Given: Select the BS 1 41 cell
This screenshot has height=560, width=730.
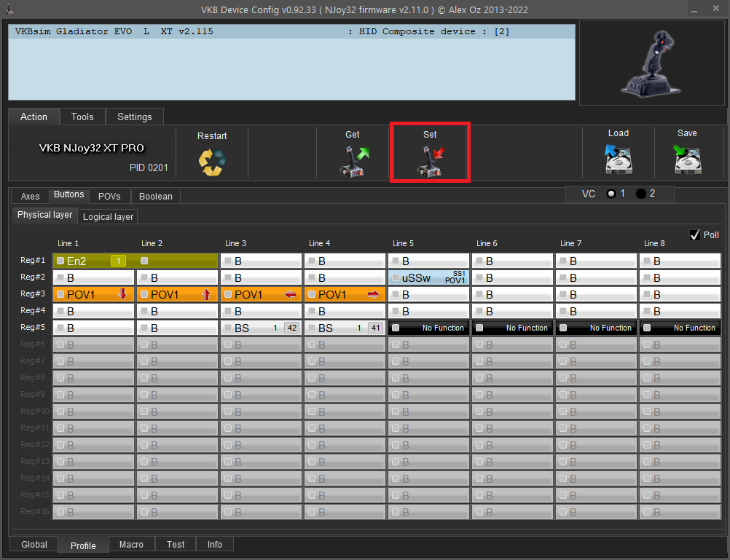Looking at the screenshot, I should 345,328.
